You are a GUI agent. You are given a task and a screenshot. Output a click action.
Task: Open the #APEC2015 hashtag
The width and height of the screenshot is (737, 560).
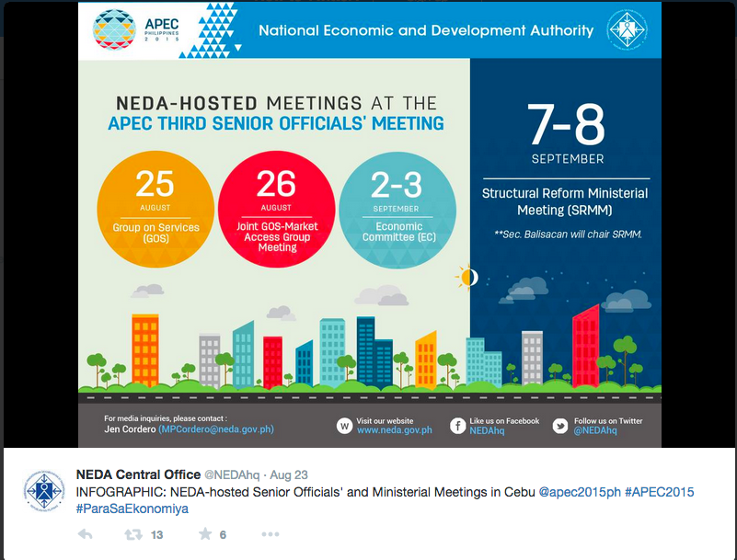point(659,493)
